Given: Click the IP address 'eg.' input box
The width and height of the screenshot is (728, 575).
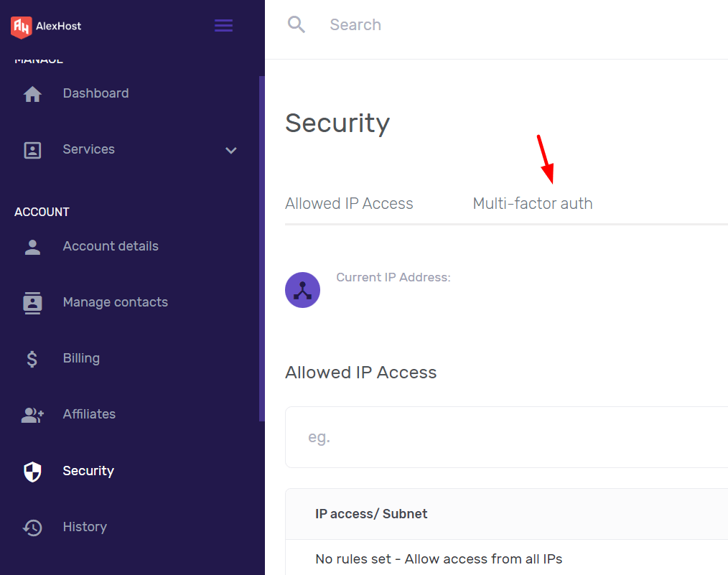Looking at the screenshot, I should click(507, 437).
